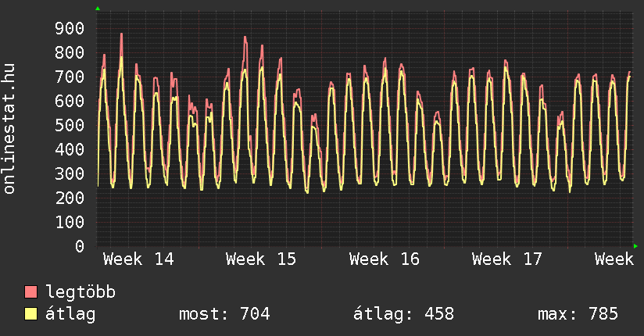
Task: Click the most: 704 statistic
Action: [x=224, y=314]
